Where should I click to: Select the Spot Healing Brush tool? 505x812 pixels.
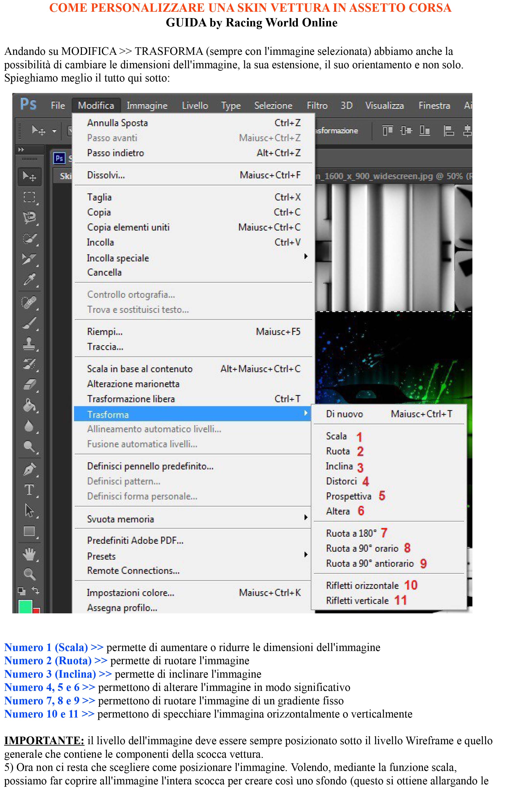tap(29, 302)
